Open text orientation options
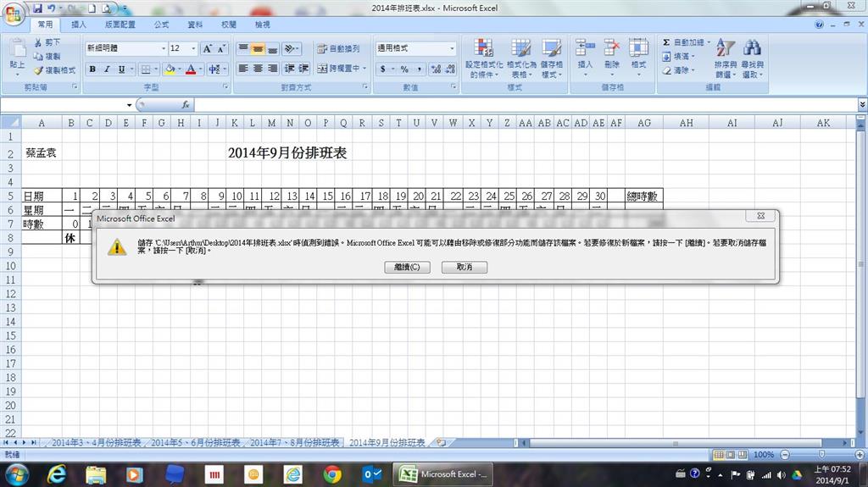868x487 pixels. (x=292, y=49)
